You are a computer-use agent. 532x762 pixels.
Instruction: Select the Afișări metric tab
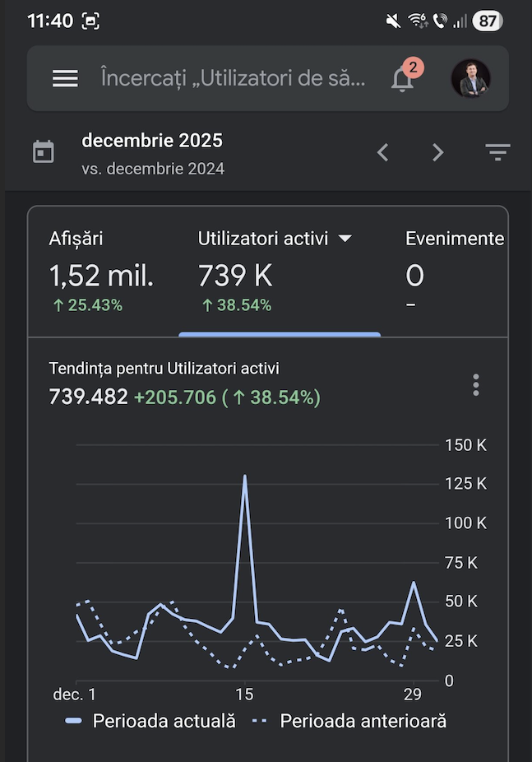100,272
